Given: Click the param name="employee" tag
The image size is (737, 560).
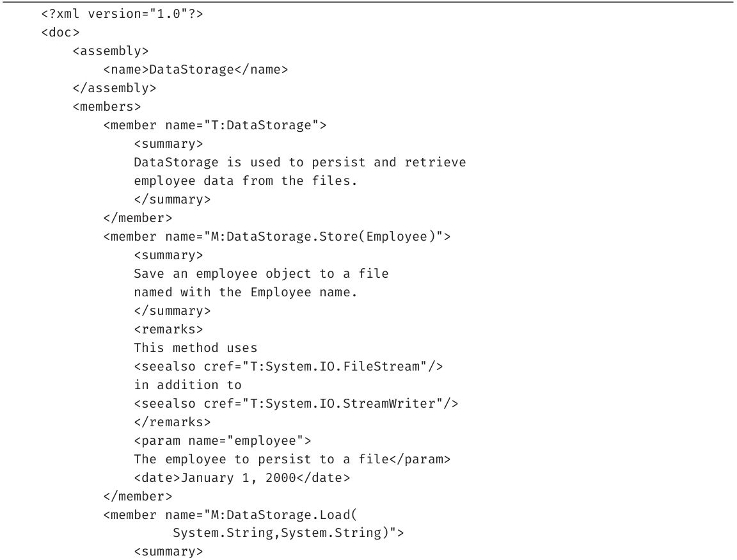Looking at the screenshot, I should (223, 440).
